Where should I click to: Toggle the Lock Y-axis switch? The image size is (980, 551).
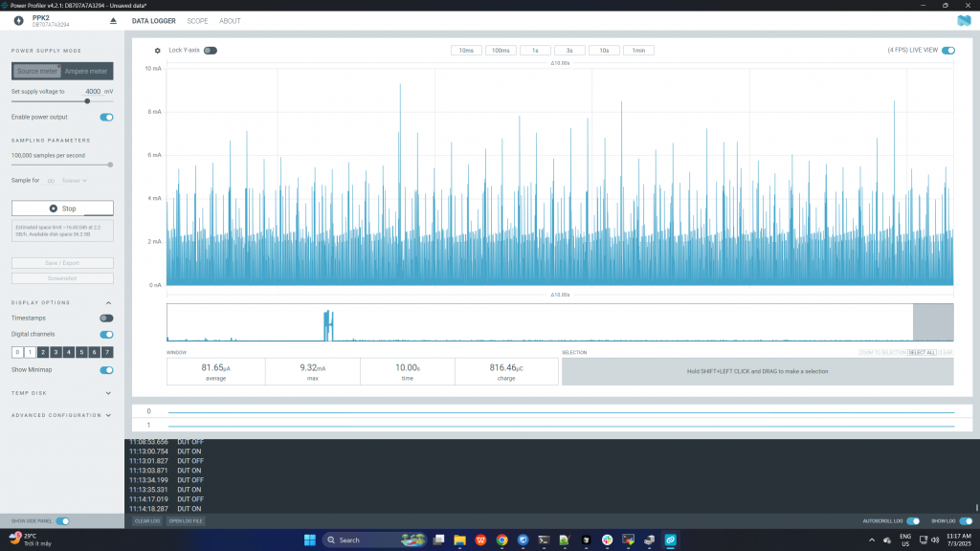(x=210, y=50)
